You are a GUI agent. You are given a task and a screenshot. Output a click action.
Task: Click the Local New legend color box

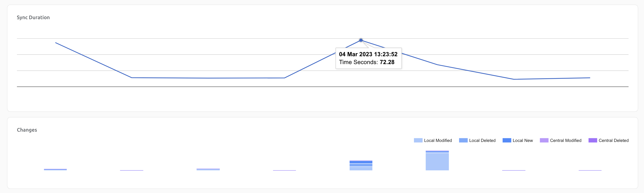pyautogui.click(x=506, y=140)
